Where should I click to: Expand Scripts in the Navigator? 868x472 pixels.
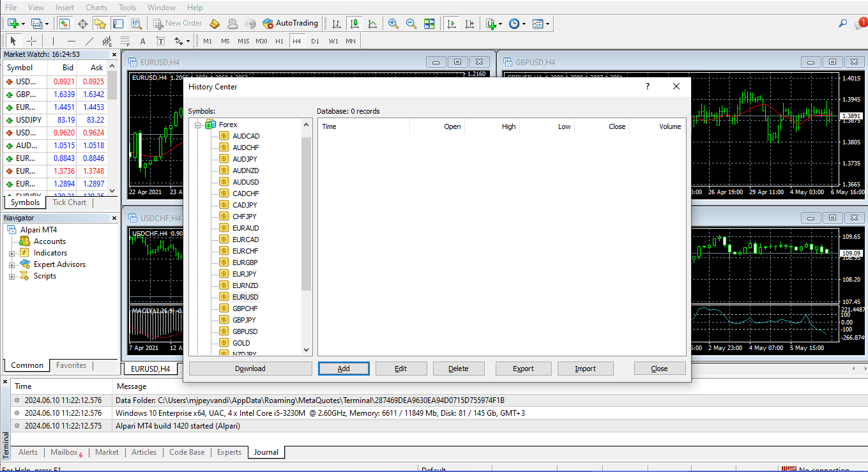(11, 276)
